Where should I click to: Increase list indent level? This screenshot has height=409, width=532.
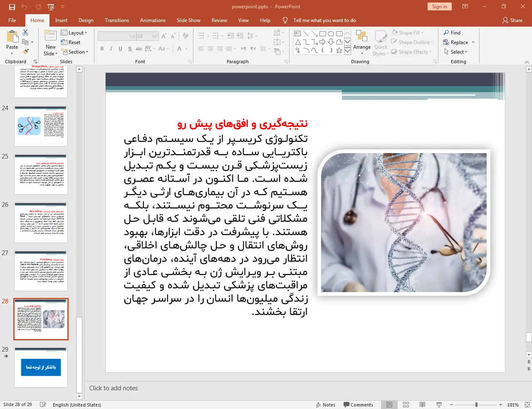[x=240, y=36]
